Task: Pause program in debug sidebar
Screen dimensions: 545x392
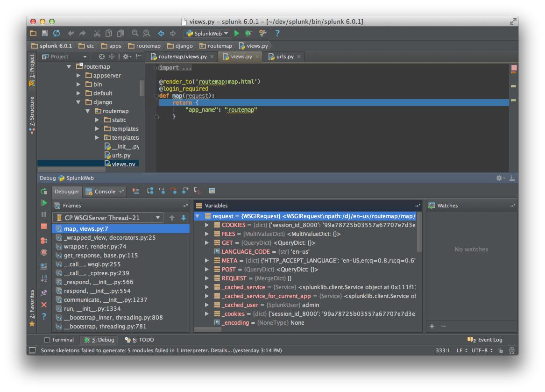Action: (44, 214)
